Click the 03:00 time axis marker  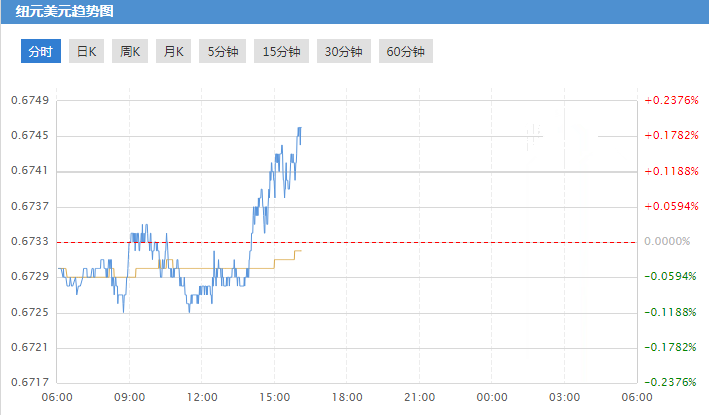565,397
